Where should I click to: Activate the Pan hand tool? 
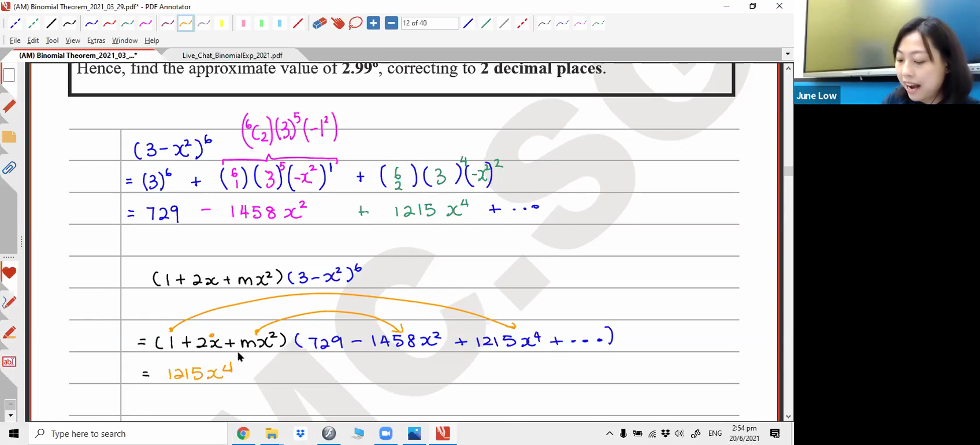click(x=337, y=24)
